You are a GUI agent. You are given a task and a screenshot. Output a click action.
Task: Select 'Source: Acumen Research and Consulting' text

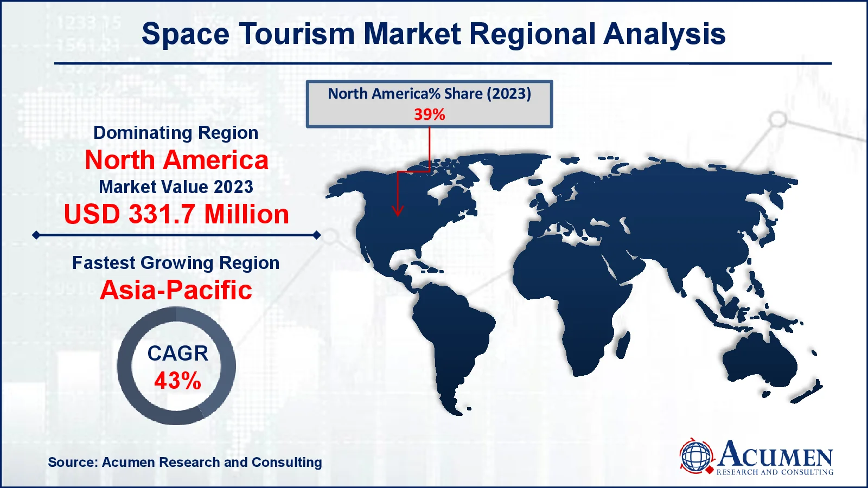pyautogui.click(x=185, y=463)
